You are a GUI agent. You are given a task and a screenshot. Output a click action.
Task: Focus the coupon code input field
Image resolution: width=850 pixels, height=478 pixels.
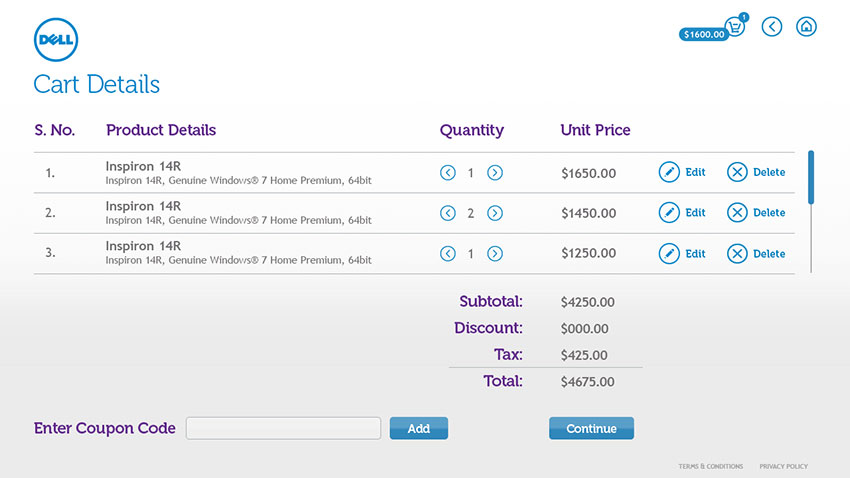284,428
